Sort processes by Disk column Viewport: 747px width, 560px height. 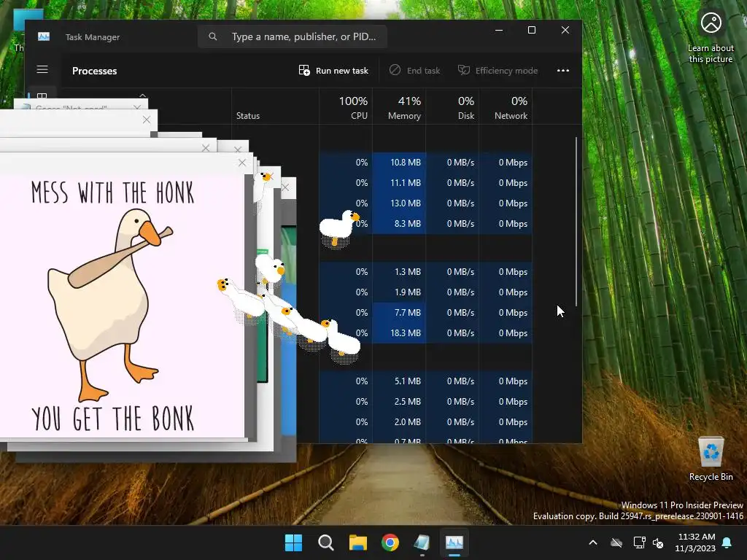pos(452,108)
